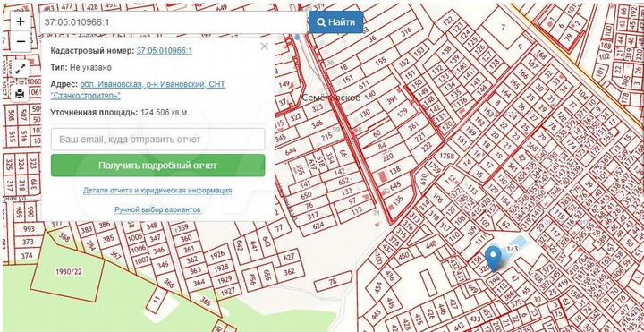Toggle fullscreen map view icon

[20, 70]
